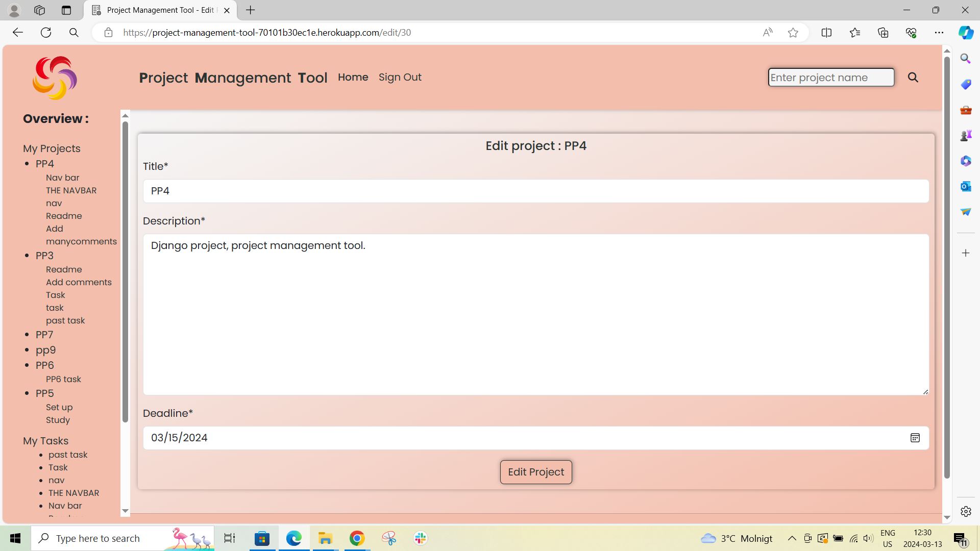Image resolution: width=980 pixels, height=551 pixels.
Task: Click Home in the navigation bar
Action: [353, 77]
